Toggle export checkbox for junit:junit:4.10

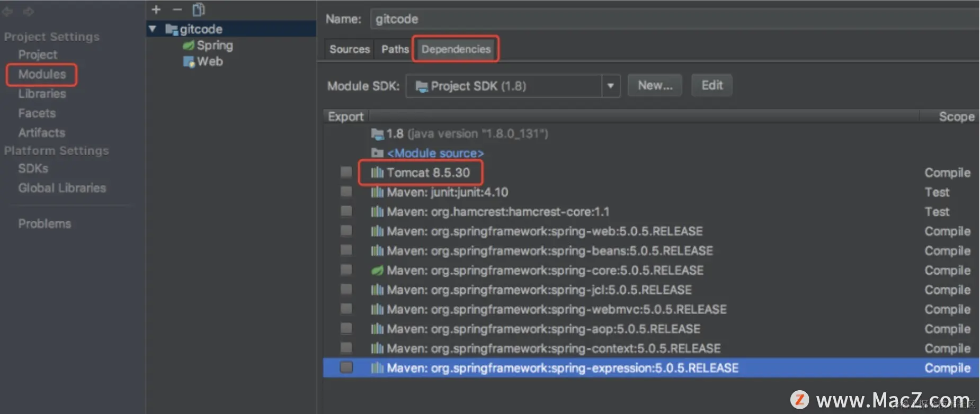coord(346,192)
